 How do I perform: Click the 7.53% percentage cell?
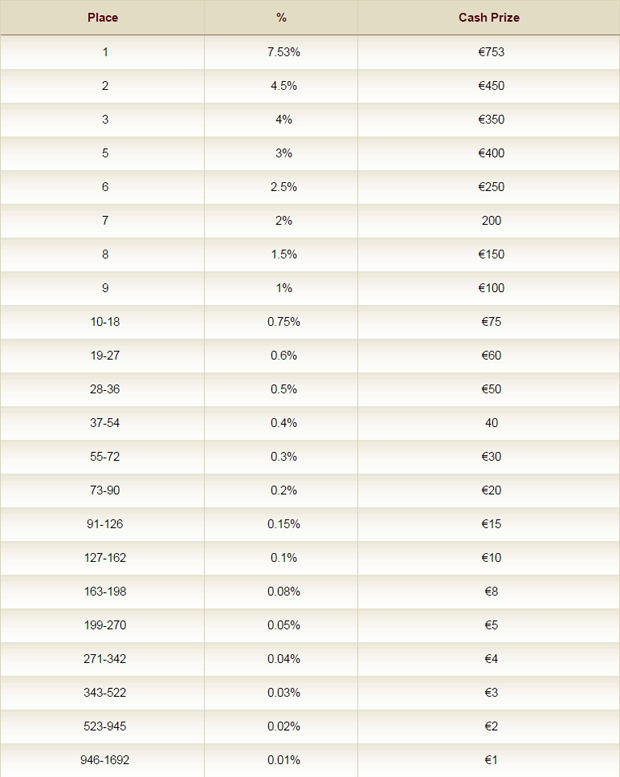pyautogui.click(x=283, y=52)
